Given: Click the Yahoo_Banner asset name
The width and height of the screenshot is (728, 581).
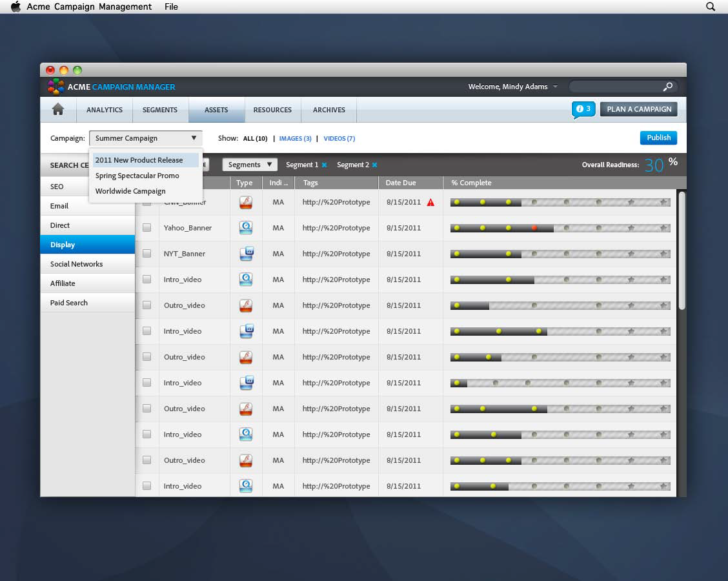Looking at the screenshot, I should (x=188, y=228).
